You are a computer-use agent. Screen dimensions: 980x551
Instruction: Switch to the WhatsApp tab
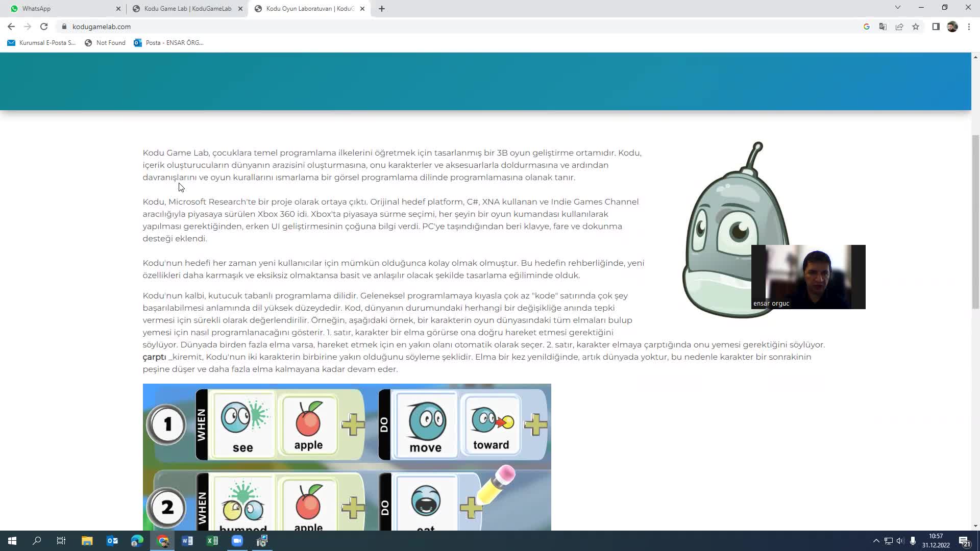(x=64, y=9)
